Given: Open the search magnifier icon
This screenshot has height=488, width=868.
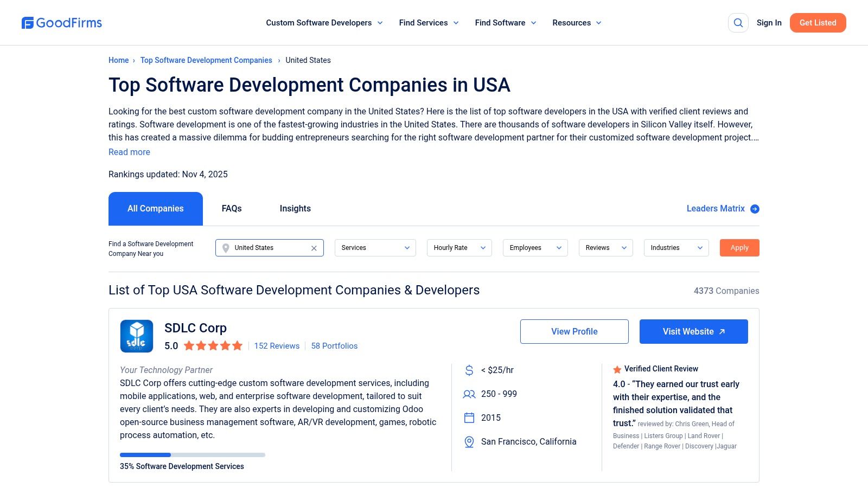Looking at the screenshot, I should (738, 23).
